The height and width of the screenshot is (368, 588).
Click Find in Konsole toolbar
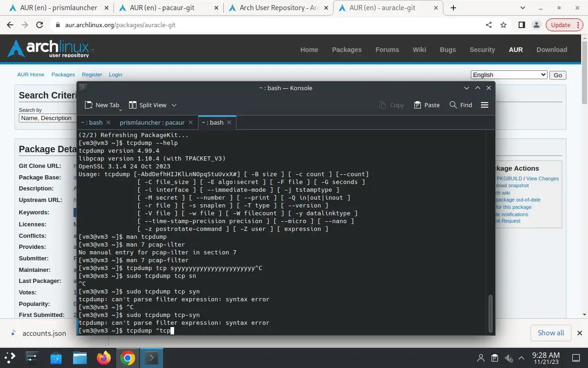pos(461,105)
